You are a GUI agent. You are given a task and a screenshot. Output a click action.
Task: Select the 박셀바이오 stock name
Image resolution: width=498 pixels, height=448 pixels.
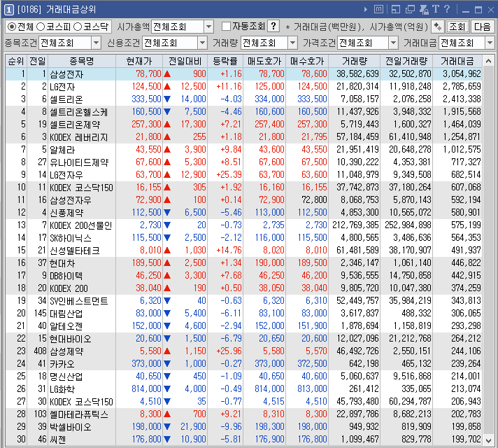point(71,427)
